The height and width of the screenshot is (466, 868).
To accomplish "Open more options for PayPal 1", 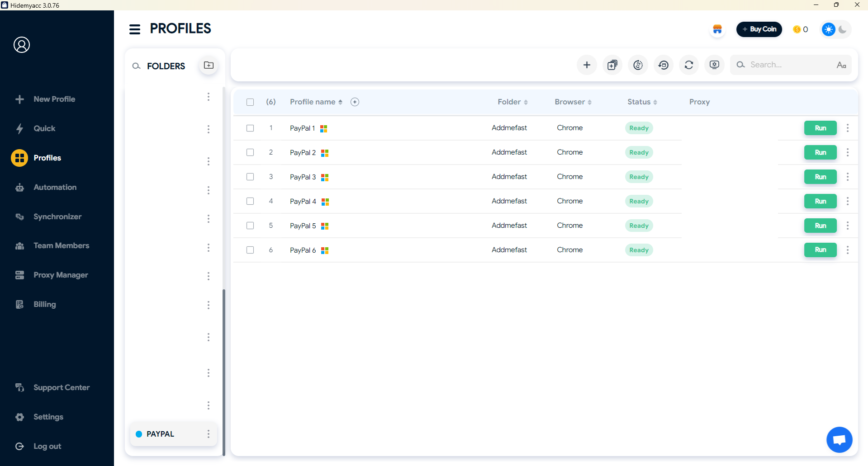I will tap(848, 128).
